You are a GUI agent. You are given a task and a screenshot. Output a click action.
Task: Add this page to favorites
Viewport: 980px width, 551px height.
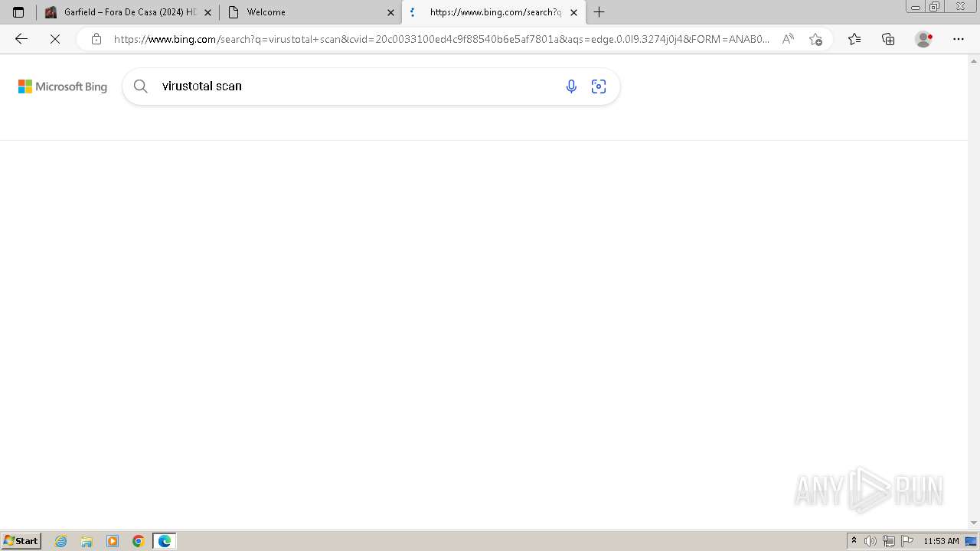(x=815, y=39)
